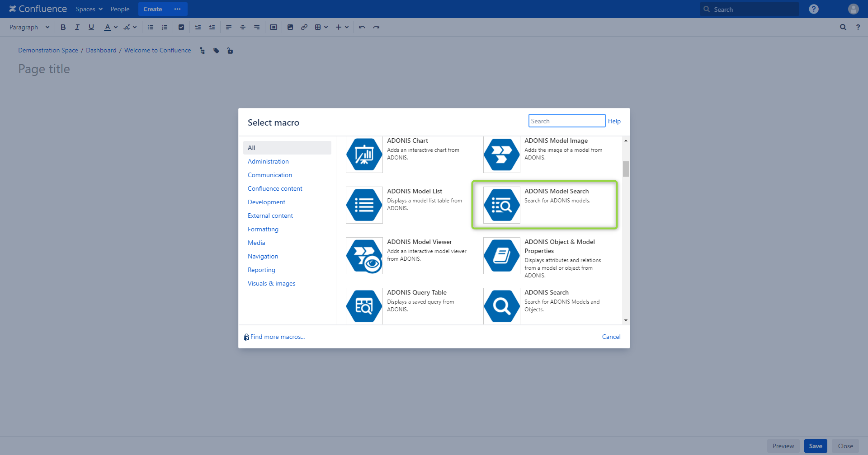Filter macros by Communication

pyautogui.click(x=270, y=175)
